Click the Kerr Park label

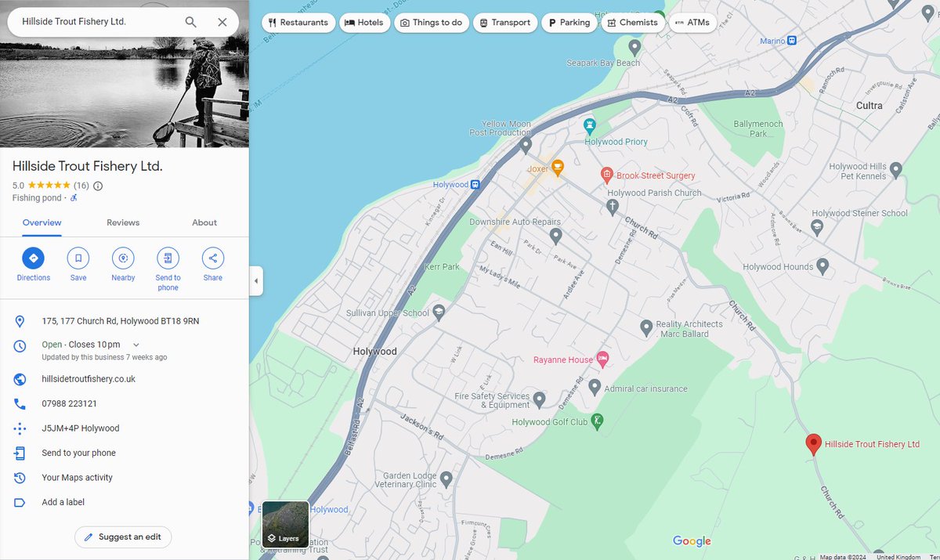click(x=440, y=267)
